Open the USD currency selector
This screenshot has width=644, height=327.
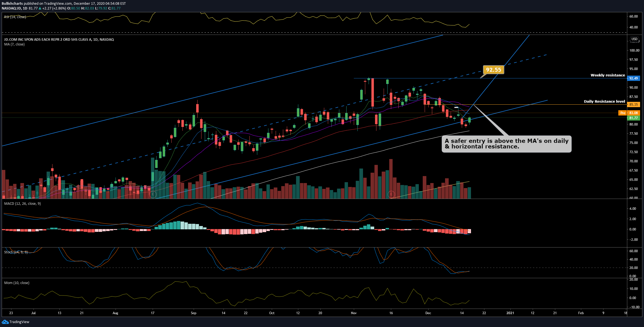click(635, 39)
